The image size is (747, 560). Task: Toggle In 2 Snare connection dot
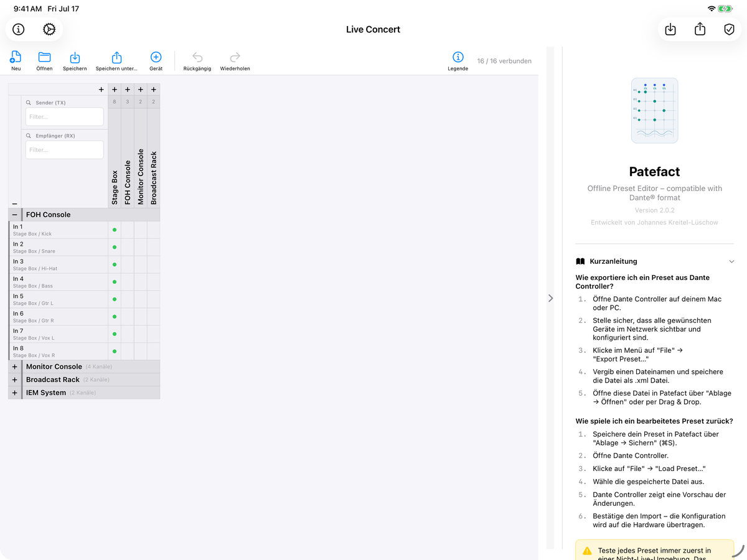(115, 247)
